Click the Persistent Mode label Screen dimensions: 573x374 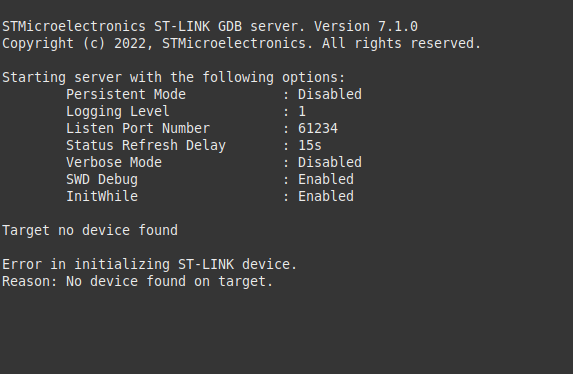click(x=126, y=94)
